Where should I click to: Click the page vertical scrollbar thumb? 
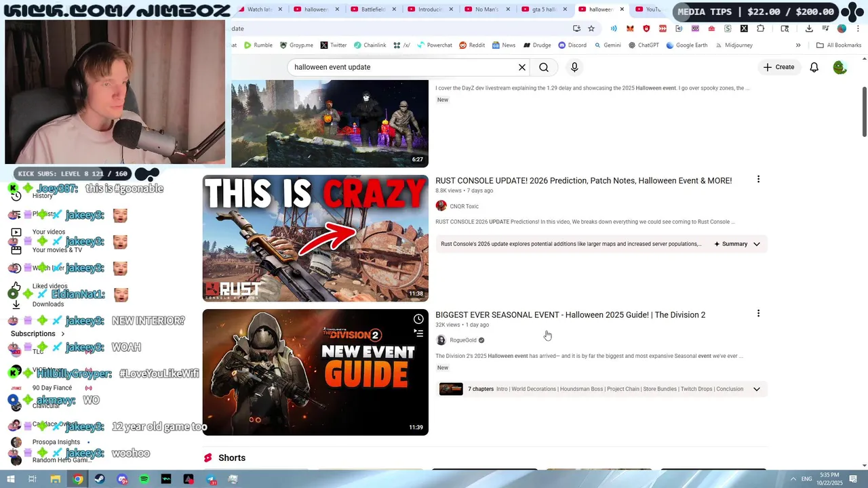coord(865,111)
